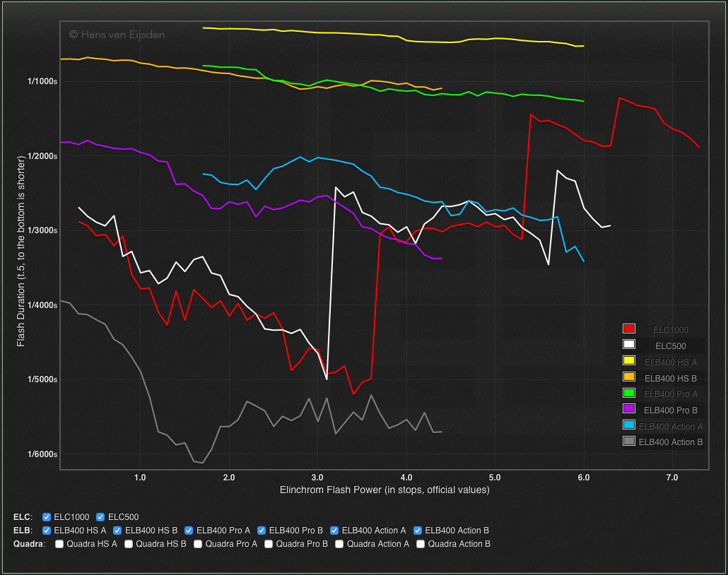728x575 pixels.
Task: Enable Quadra Action A checkbox
Action: coord(340,544)
